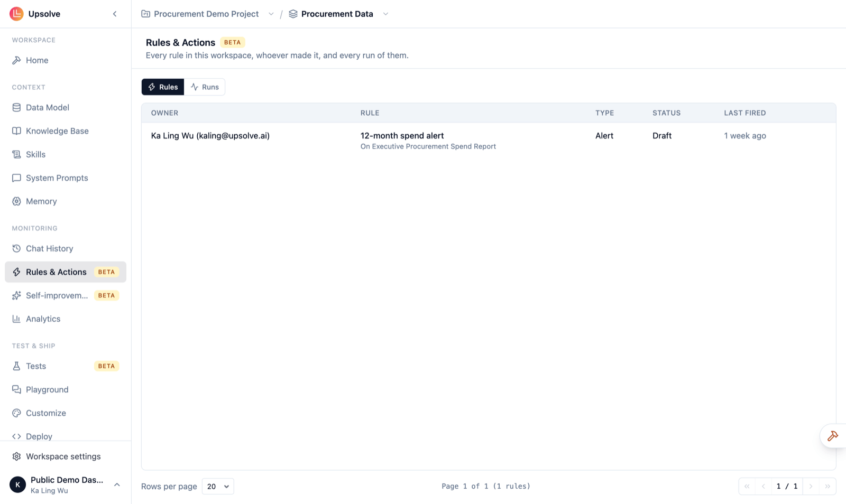Click the Tests flask icon
Screen dimensions: 846x504
(16, 366)
